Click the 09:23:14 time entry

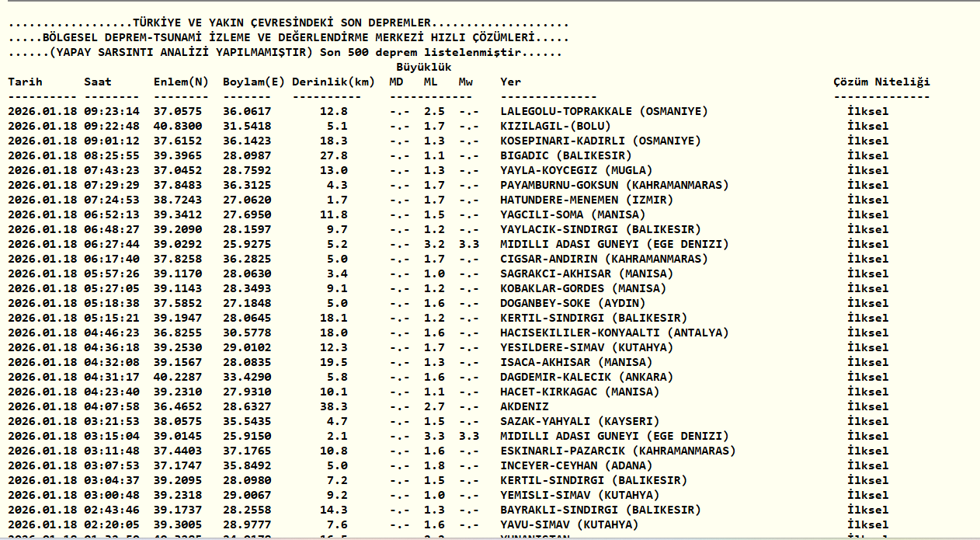(x=112, y=111)
